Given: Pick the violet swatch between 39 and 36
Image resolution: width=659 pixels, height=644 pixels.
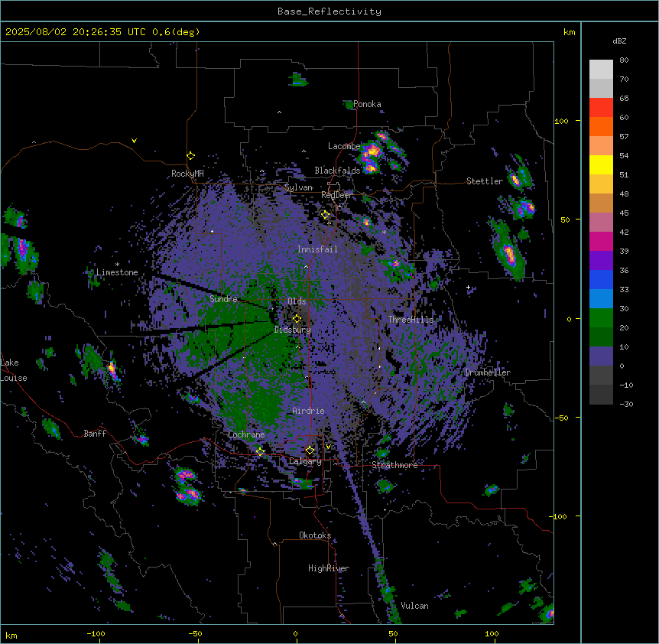Looking at the screenshot, I should (601, 260).
